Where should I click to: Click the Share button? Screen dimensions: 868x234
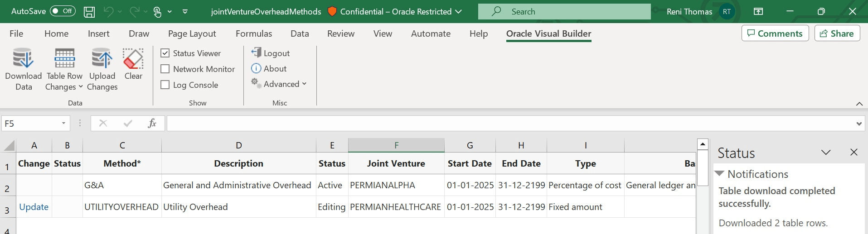tap(837, 33)
